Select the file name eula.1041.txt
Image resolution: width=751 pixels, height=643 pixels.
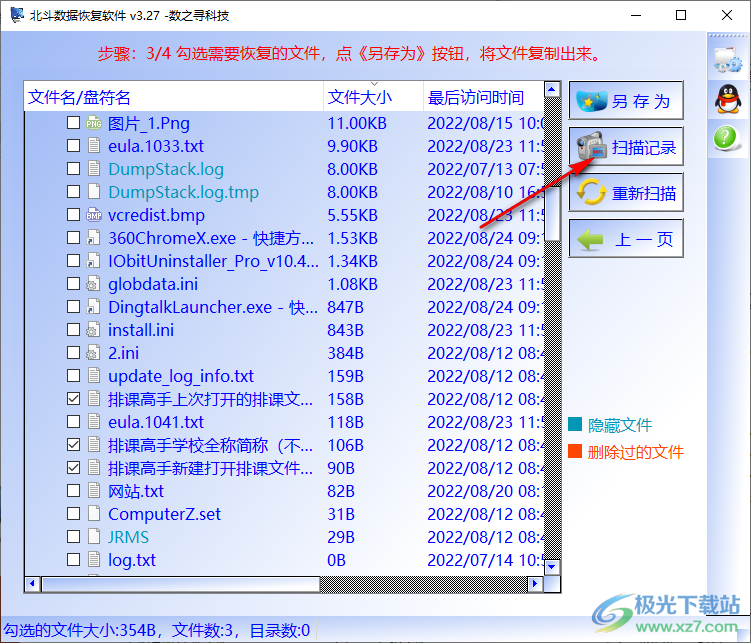click(x=156, y=422)
